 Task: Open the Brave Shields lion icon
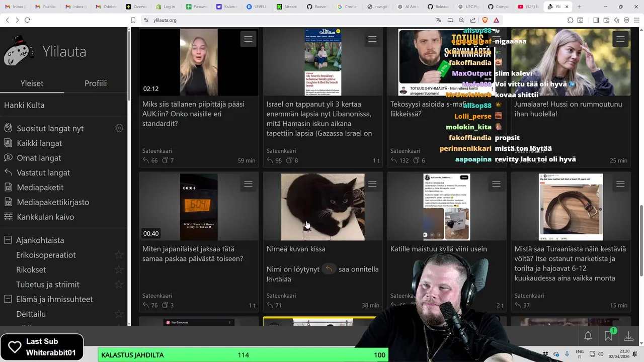tap(485, 20)
